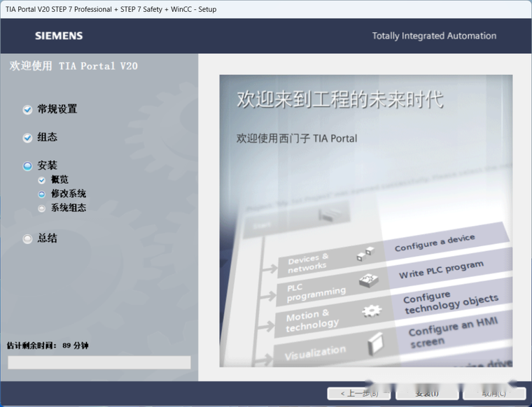Click the SIEMENS logo in the header
The height and width of the screenshot is (407, 532).
click(59, 36)
